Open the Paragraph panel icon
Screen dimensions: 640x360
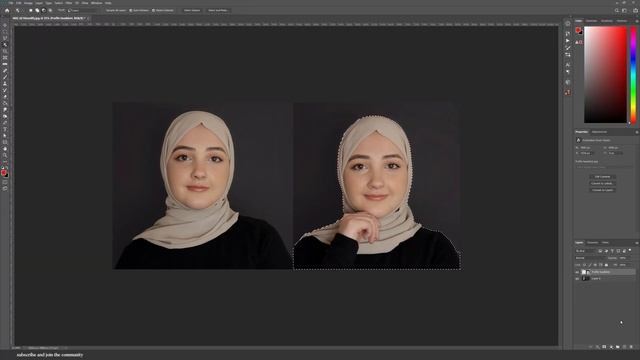point(568,72)
